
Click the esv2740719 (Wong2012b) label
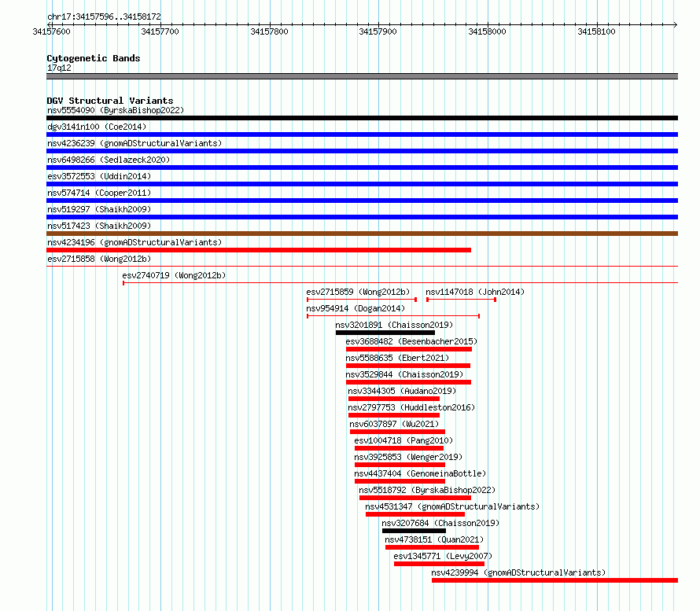pyautogui.click(x=174, y=275)
